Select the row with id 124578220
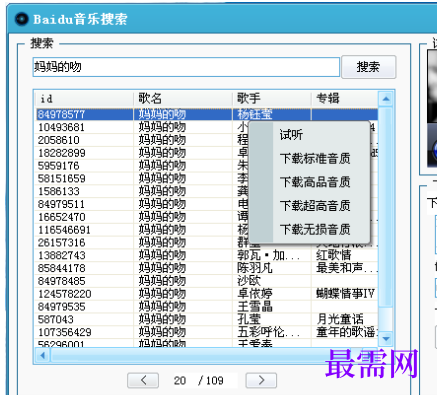This screenshot has height=395, width=437. (207, 294)
